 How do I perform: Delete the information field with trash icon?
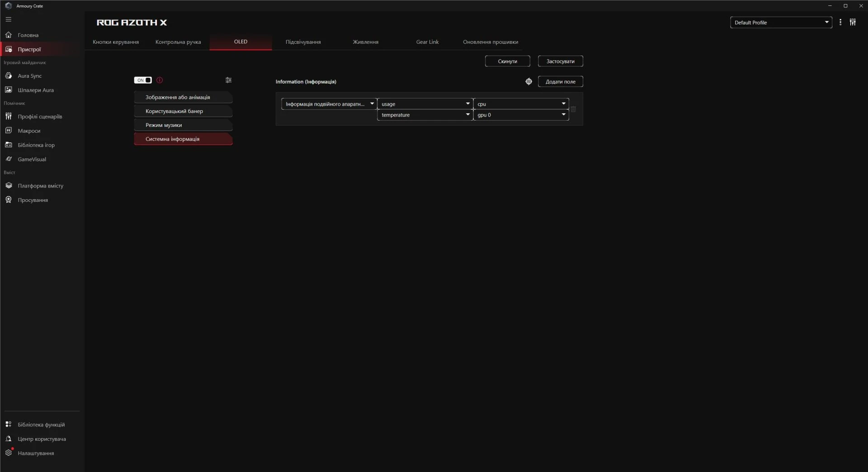click(x=573, y=109)
